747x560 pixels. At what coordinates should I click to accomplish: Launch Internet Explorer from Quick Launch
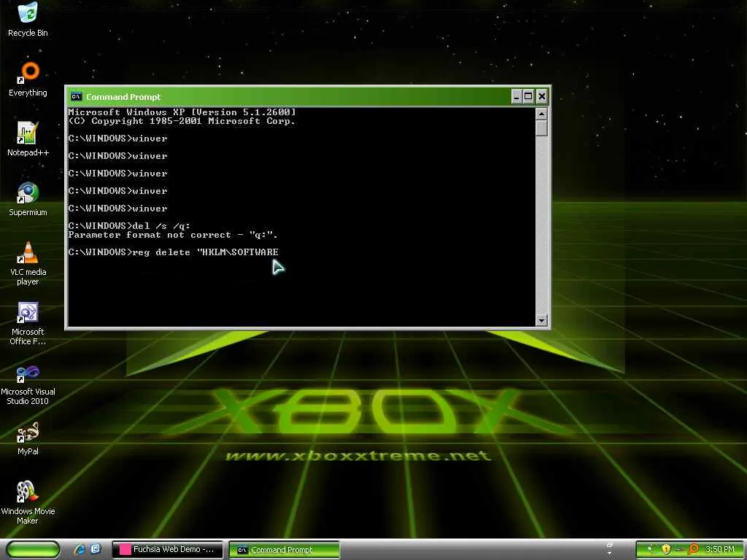coord(80,550)
